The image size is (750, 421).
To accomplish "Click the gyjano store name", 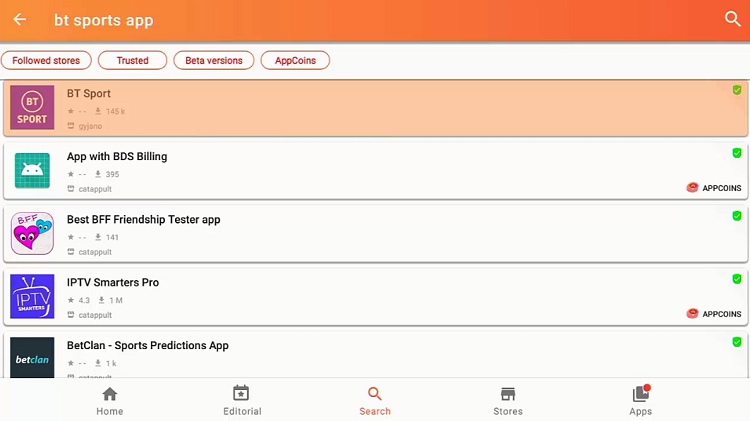I will click(90, 126).
